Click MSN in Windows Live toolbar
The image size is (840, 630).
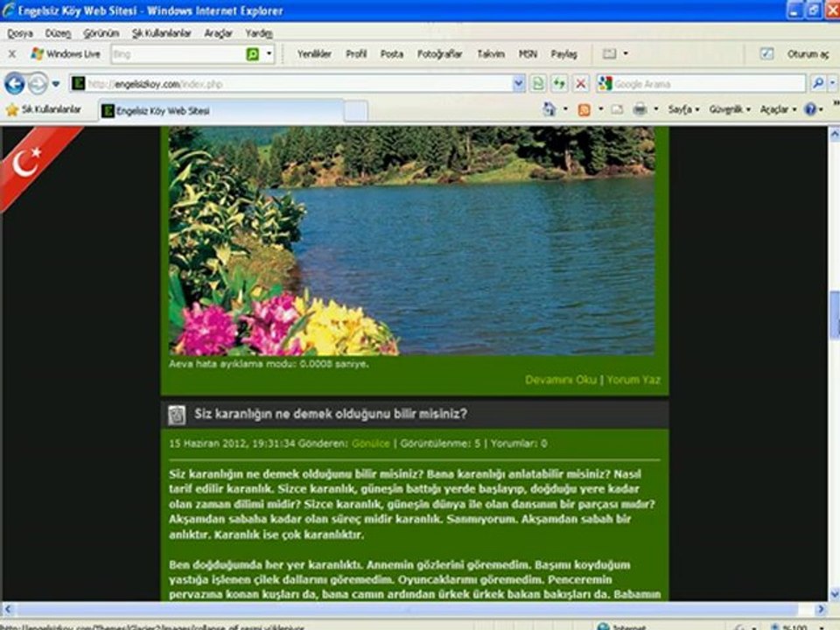coord(528,54)
